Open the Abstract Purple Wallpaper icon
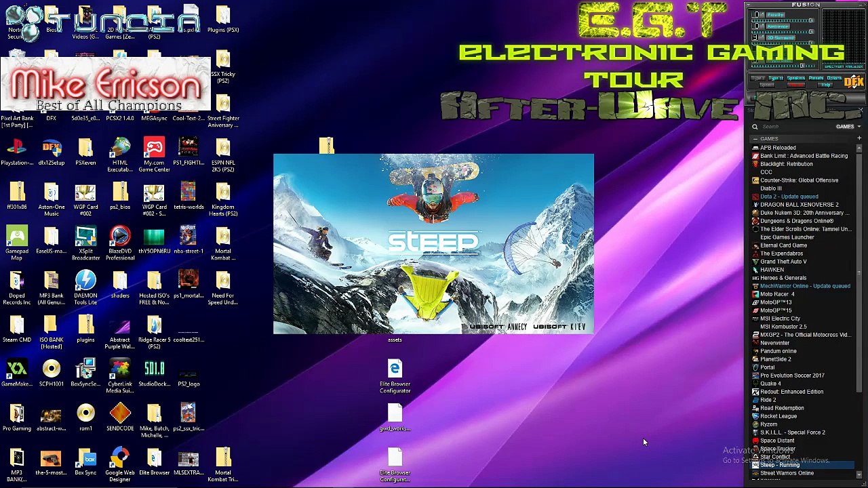The height and width of the screenshot is (488, 868). click(120, 333)
